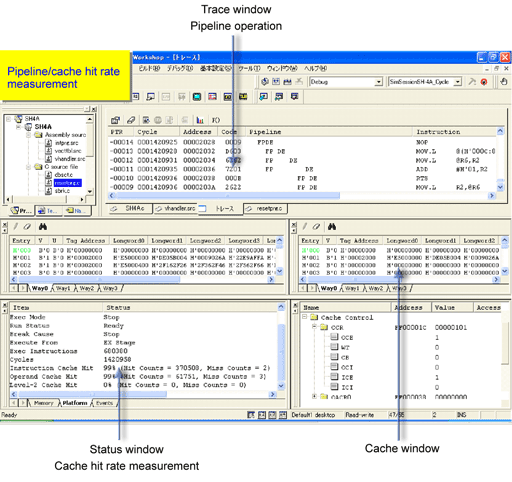
Task: Open the resetprg.c editor tab
Action: [266, 209]
